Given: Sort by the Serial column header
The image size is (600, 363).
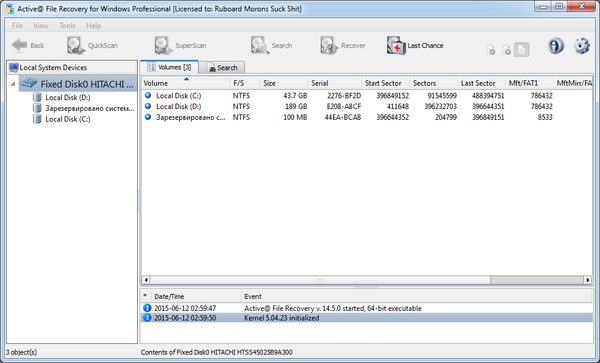Looking at the screenshot, I should point(334,83).
